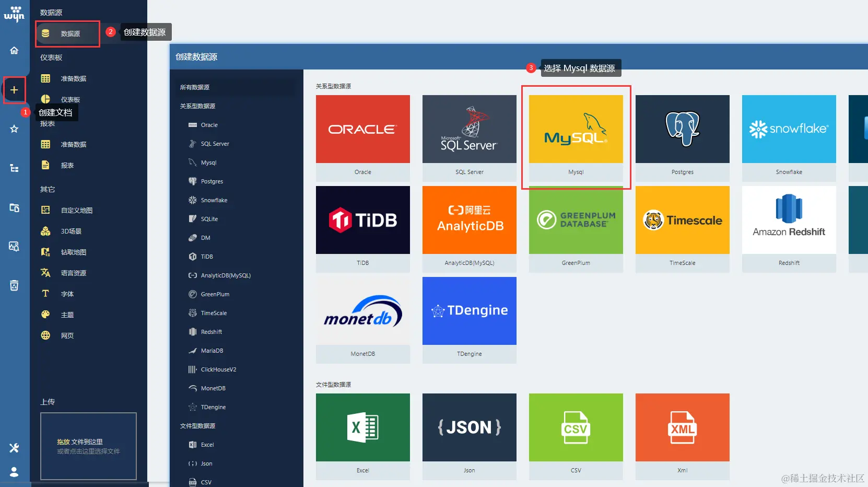Open the Oracle data source tile
Screen dimensions: 868x487
tap(363, 138)
